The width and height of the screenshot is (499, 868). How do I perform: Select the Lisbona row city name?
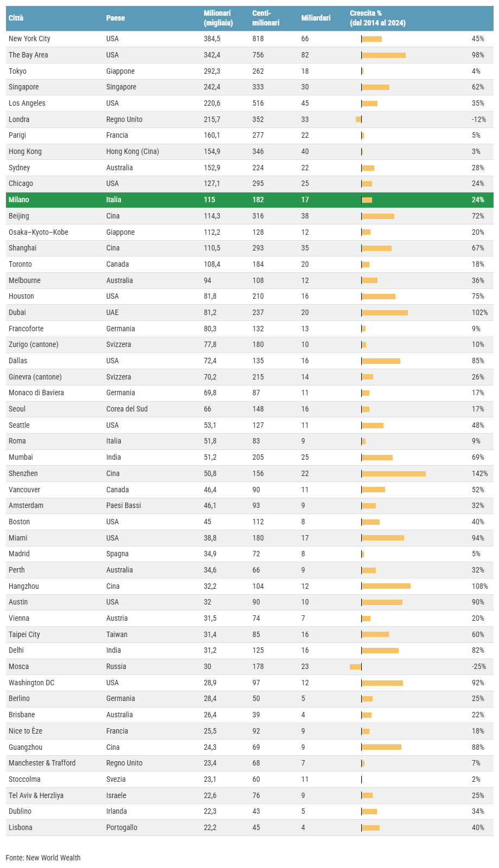tap(21, 827)
